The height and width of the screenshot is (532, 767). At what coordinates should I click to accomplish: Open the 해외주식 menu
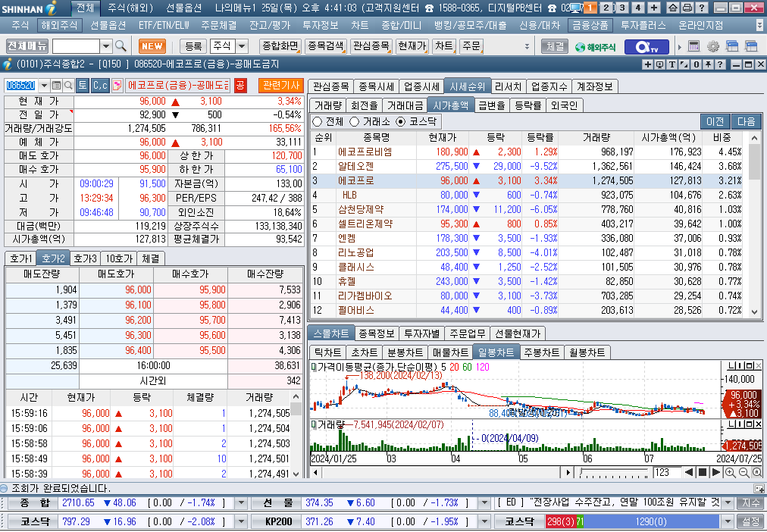click(x=59, y=25)
